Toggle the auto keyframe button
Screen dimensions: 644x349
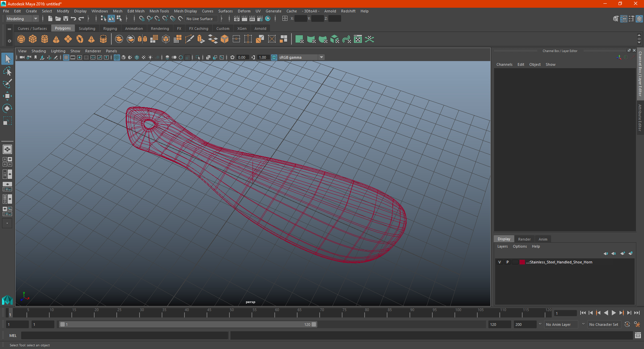point(627,325)
